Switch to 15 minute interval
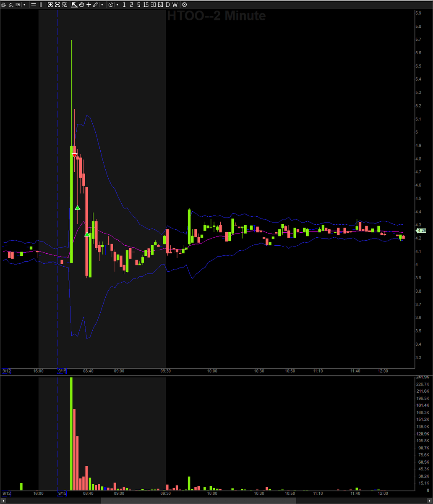 pyautogui.click(x=146, y=5)
